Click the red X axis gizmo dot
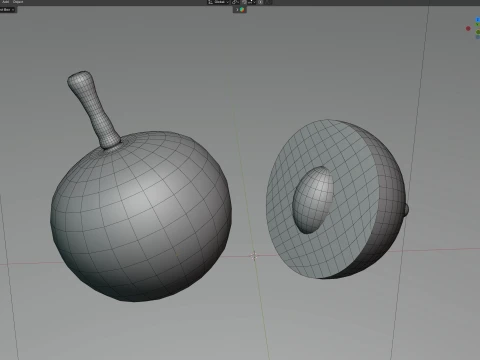The image size is (480, 360). point(468,29)
